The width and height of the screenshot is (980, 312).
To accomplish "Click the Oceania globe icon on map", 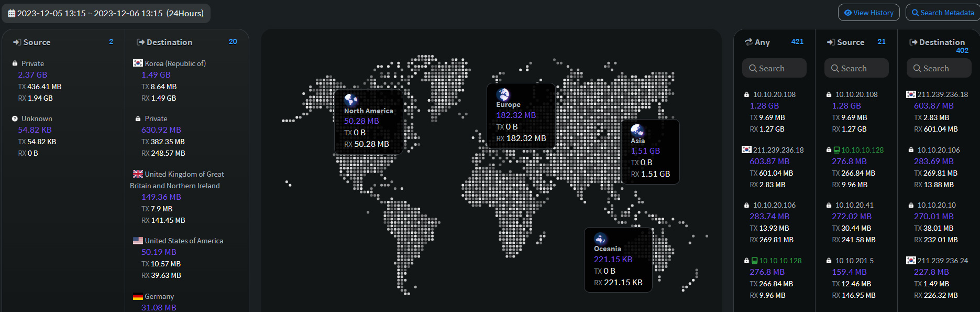I will pyautogui.click(x=600, y=239).
